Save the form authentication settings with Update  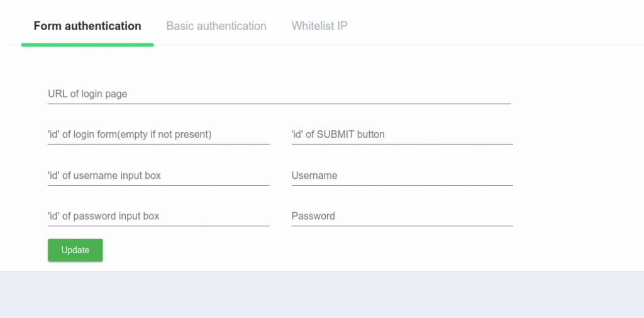pos(75,250)
